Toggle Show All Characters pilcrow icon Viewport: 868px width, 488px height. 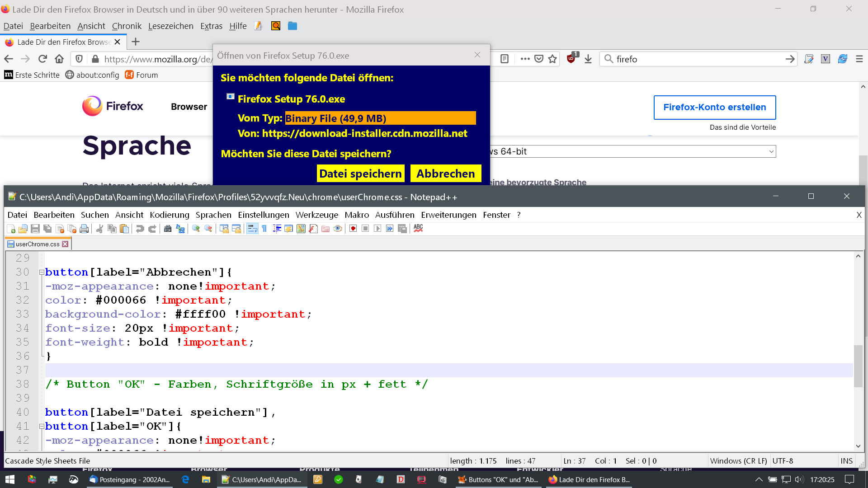click(x=264, y=229)
